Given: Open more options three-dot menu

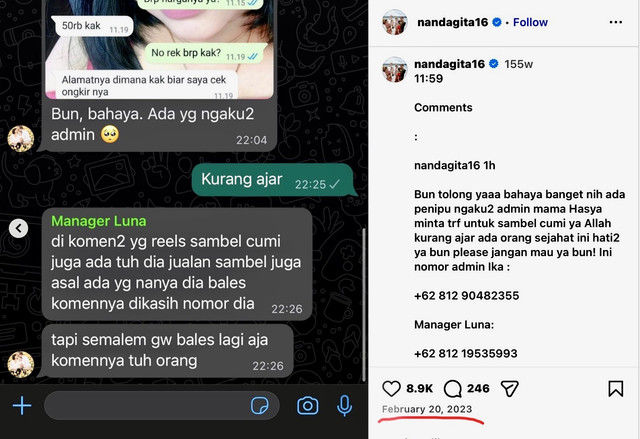Looking at the screenshot, I should (x=616, y=22).
